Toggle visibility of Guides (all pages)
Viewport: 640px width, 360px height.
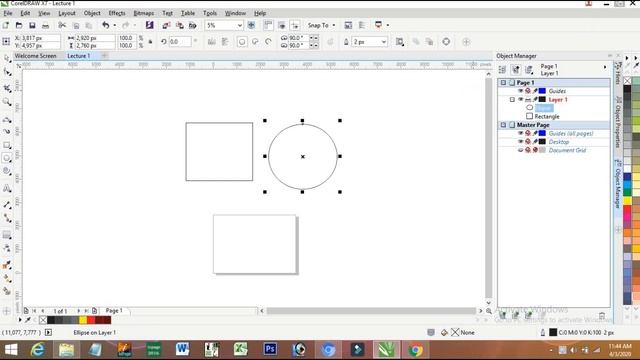(520, 133)
